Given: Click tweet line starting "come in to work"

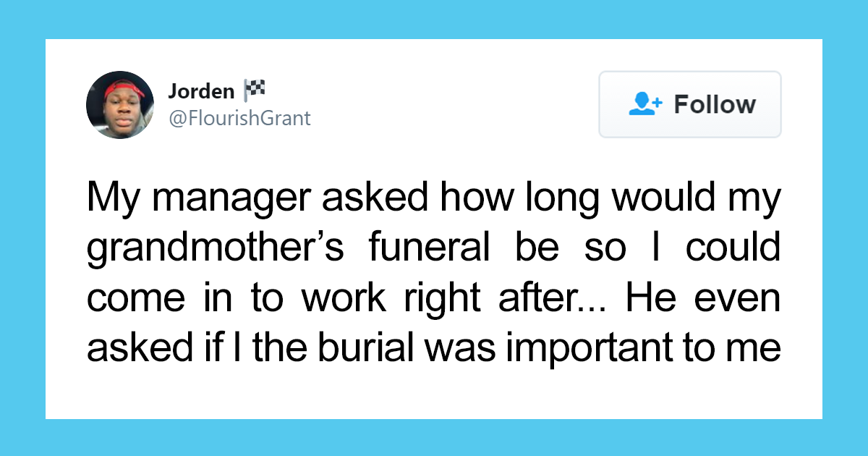Looking at the screenshot, I should [434, 300].
